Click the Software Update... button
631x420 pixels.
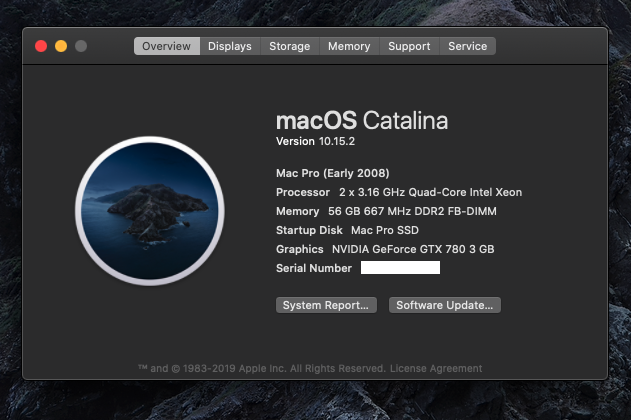[445, 305]
